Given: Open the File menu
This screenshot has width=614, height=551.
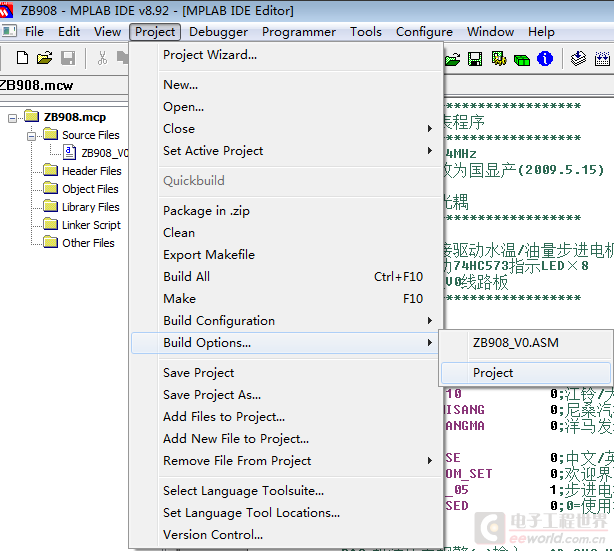Looking at the screenshot, I should tap(34, 31).
